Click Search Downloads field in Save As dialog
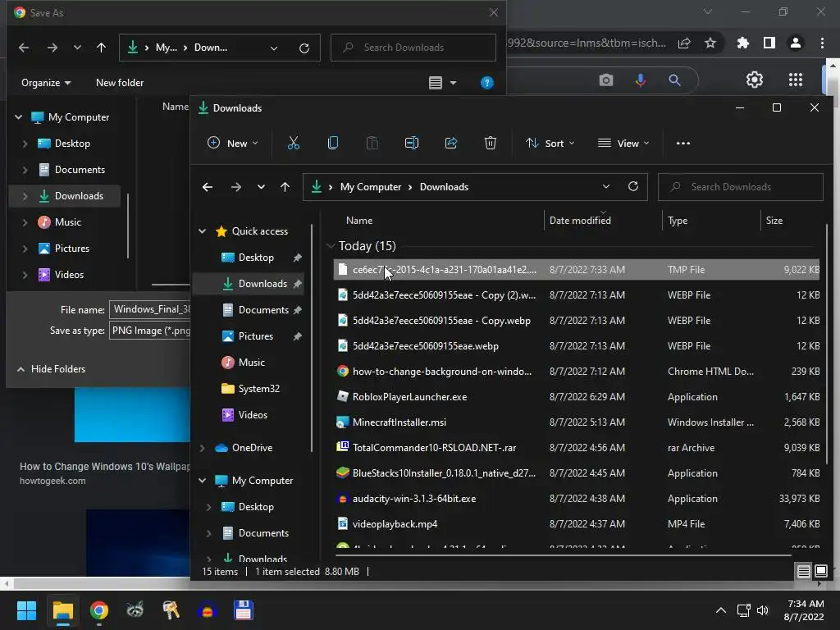 (413, 48)
